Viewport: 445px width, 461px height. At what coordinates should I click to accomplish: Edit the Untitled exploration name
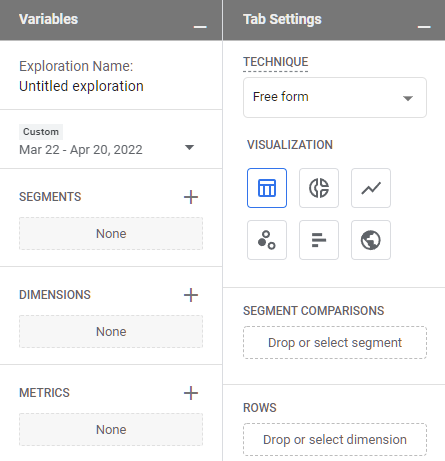81,86
